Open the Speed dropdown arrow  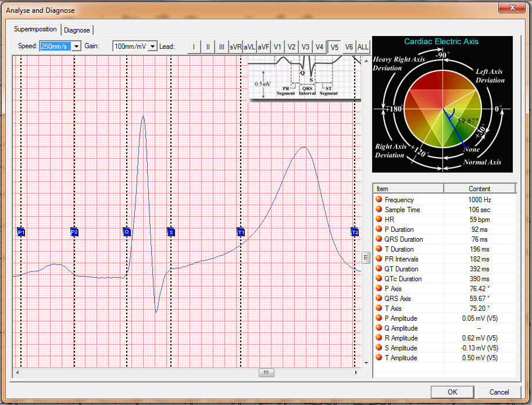pyautogui.click(x=77, y=46)
